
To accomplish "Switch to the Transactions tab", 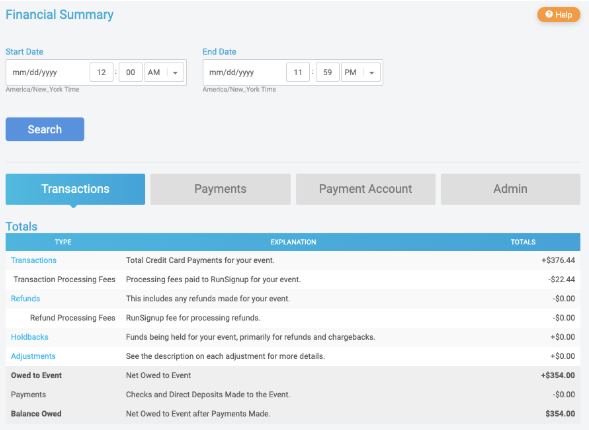I will point(75,189).
